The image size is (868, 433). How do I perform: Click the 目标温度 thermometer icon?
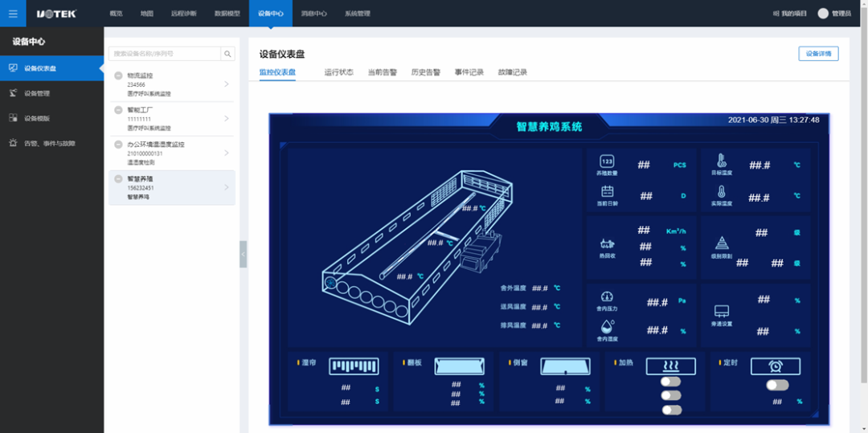[721, 161]
